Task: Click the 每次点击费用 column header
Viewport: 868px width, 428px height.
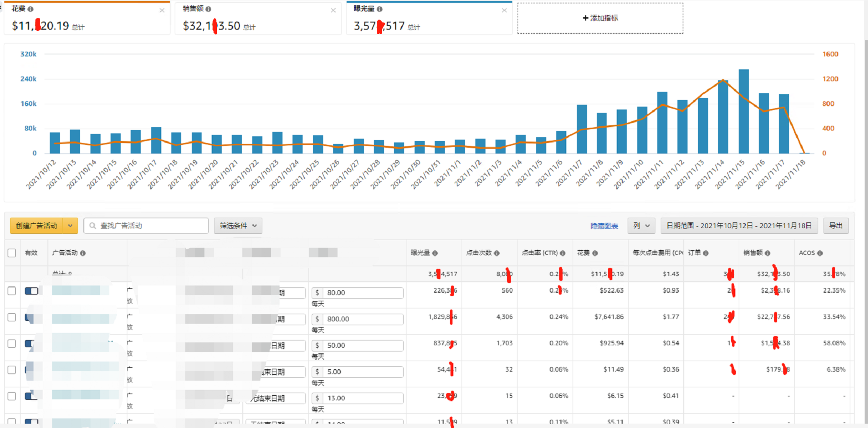Action: click(x=658, y=253)
